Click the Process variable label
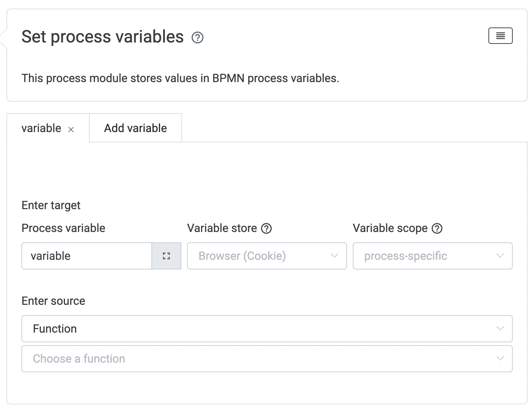This screenshot has width=532, height=414. pyautogui.click(x=63, y=228)
